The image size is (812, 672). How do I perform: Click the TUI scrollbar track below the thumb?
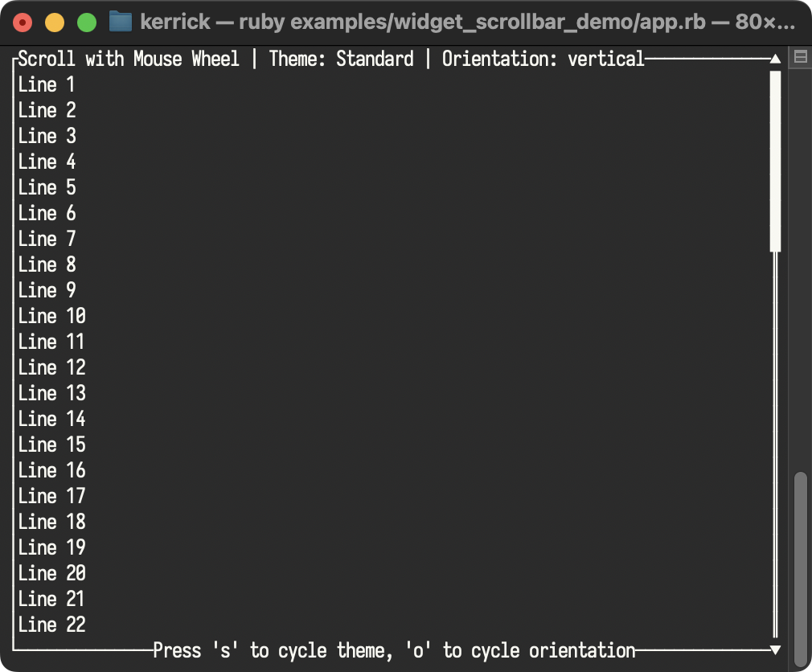775,445
